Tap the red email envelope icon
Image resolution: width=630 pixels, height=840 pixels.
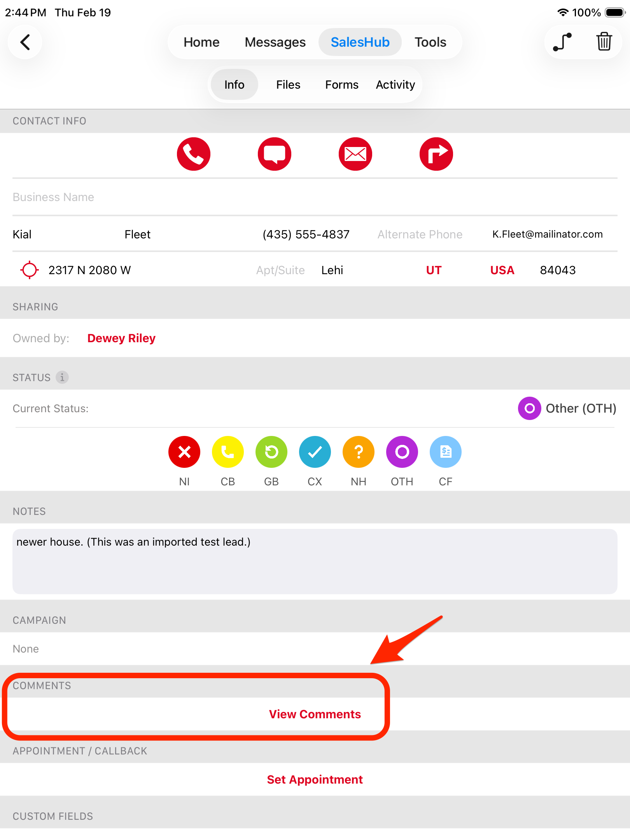355,154
